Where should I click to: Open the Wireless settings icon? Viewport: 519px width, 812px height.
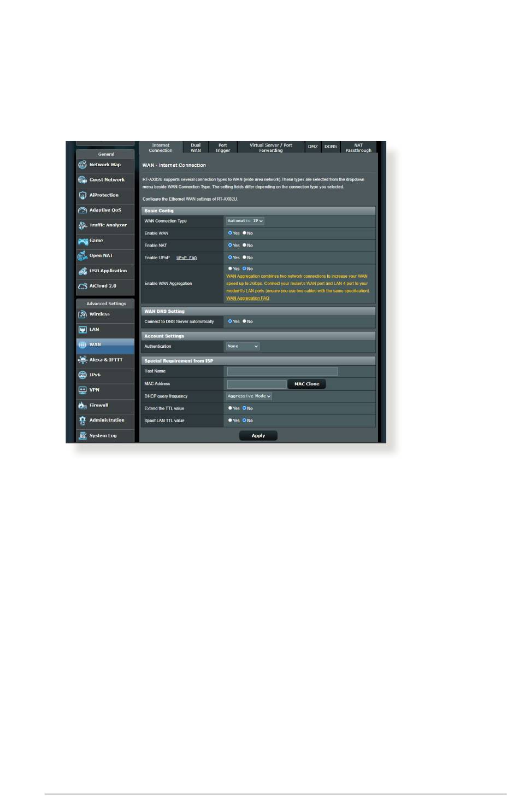click(x=82, y=314)
